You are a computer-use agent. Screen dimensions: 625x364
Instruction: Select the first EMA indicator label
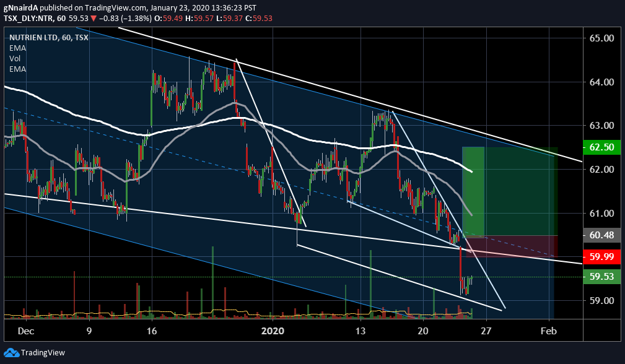pyautogui.click(x=17, y=48)
